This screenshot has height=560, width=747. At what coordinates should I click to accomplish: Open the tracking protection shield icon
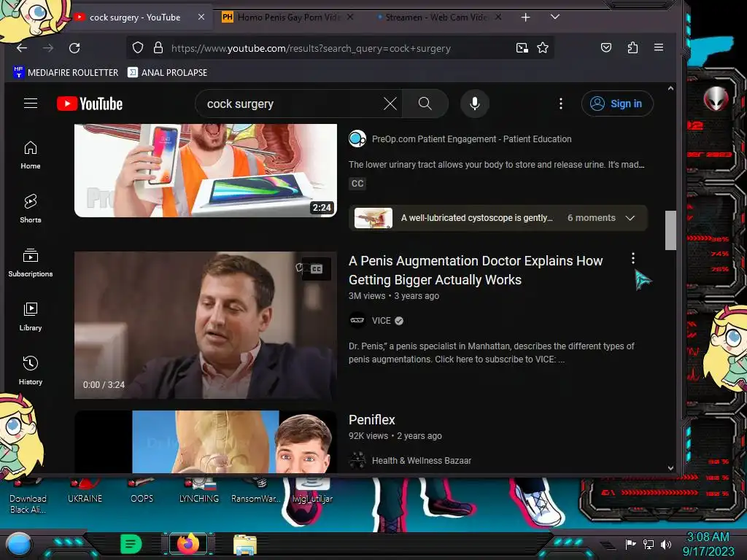point(138,47)
